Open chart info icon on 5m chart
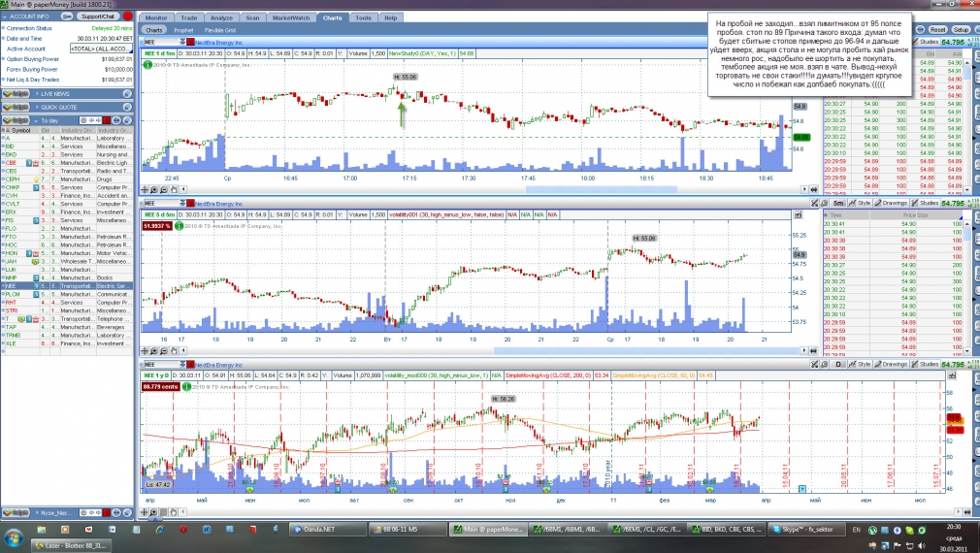 pos(179,226)
